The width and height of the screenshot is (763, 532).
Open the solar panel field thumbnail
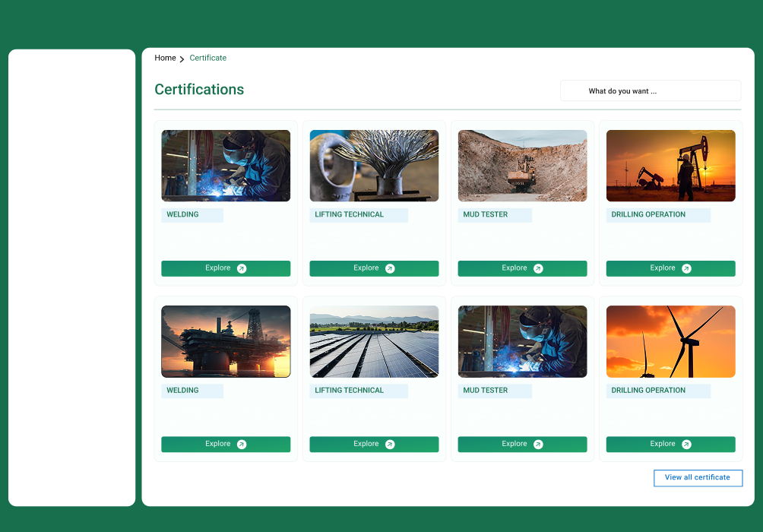coord(374,341)
